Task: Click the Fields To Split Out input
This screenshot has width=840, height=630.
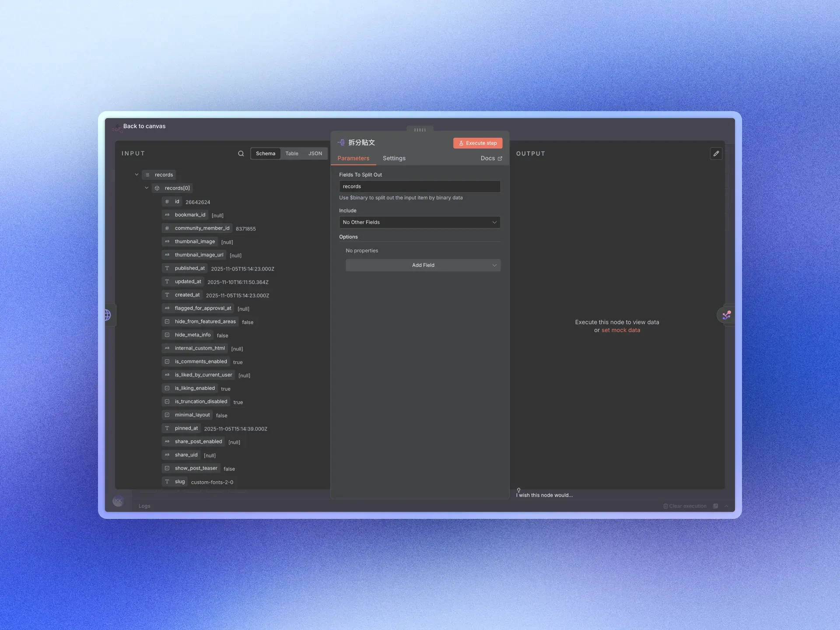Action: tap(420, 186)
